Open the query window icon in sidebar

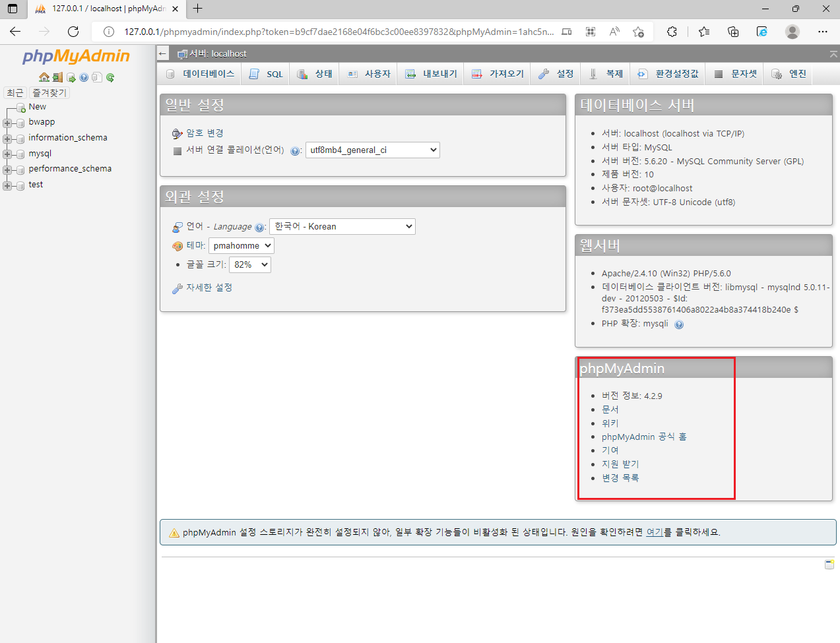(x=71, y=77)
